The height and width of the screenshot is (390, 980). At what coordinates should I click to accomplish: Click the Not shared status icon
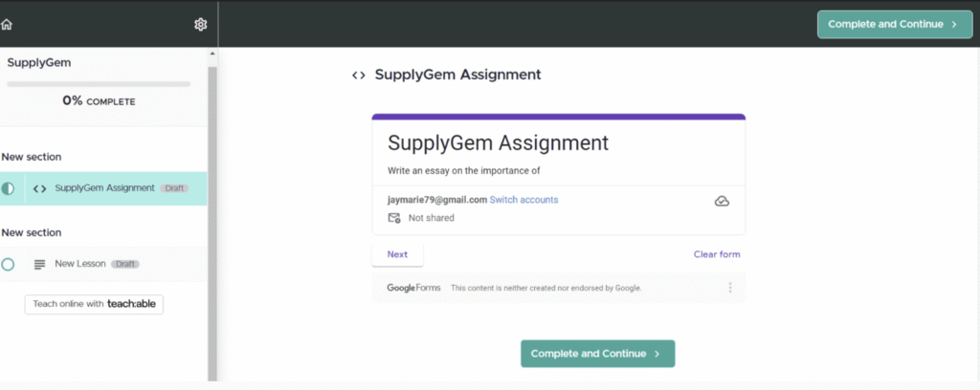tap(393, 218)
